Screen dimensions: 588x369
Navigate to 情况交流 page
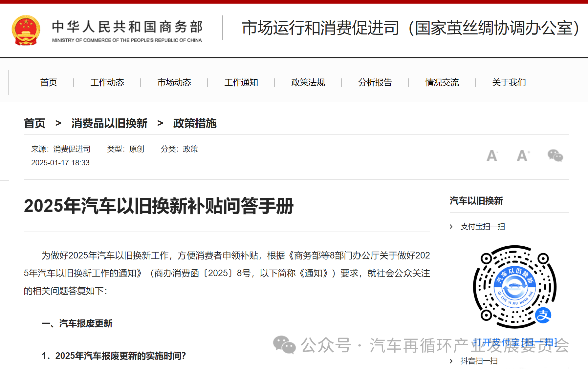point(442,82)
